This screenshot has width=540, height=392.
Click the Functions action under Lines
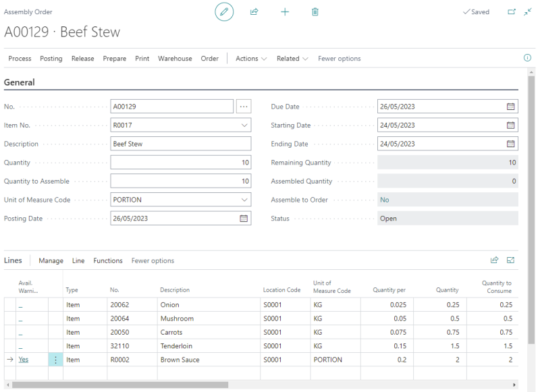tap(108, 260)
